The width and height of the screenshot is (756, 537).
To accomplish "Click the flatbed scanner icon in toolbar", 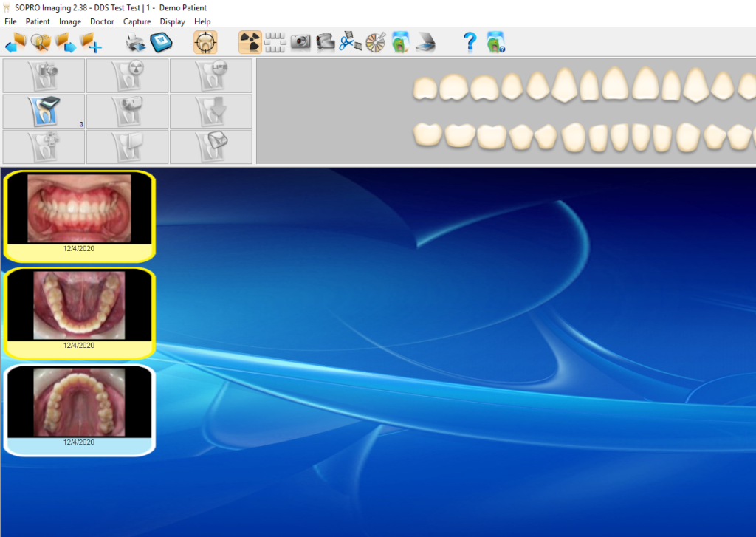I will tap(426, 42).
